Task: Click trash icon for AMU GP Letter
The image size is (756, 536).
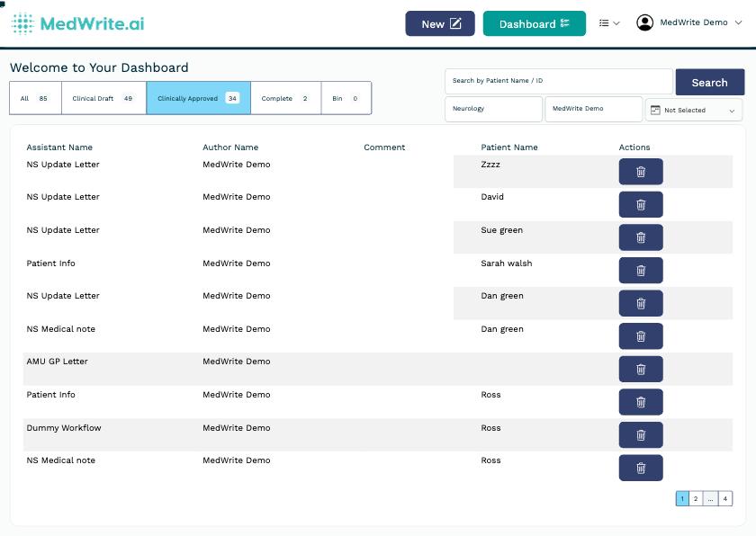Action: (641, 369)
